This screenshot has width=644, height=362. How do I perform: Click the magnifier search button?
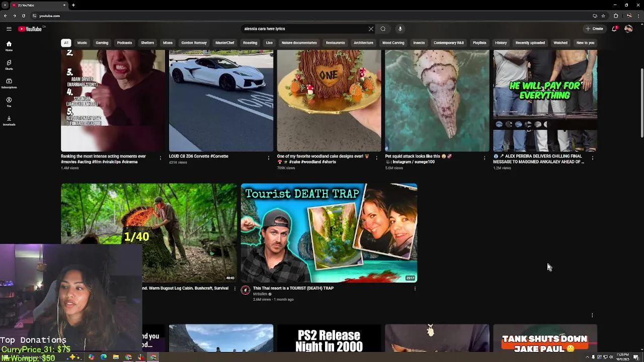383,29
